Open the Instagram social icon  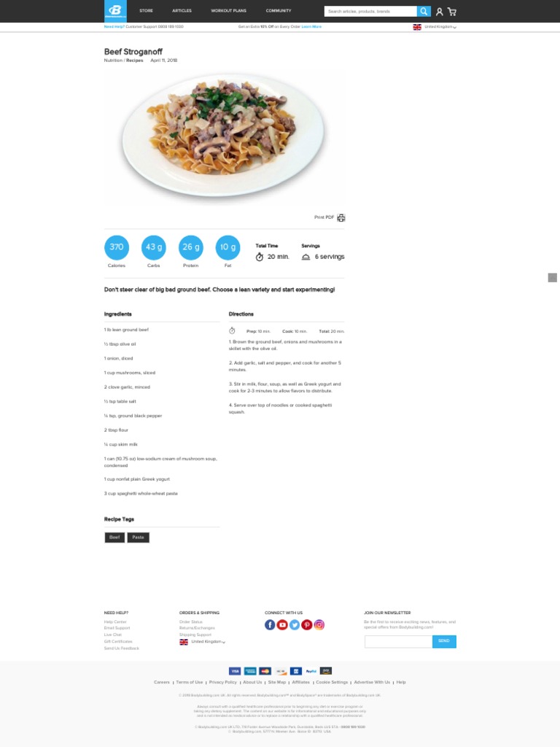319,624
